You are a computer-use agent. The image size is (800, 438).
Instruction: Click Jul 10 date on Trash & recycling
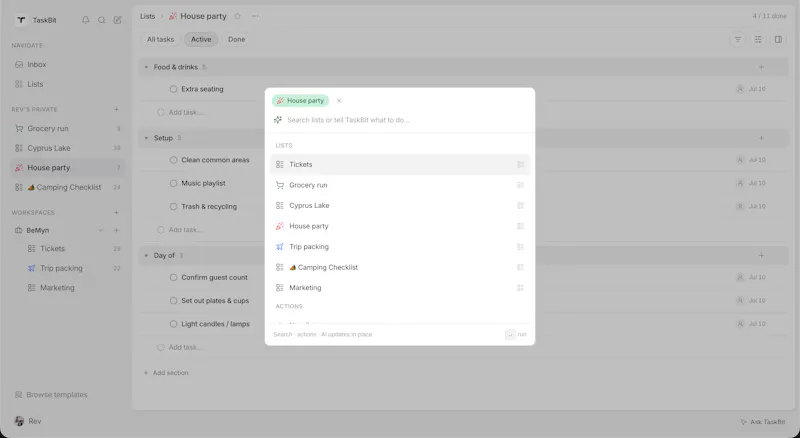tap(757, 207)
